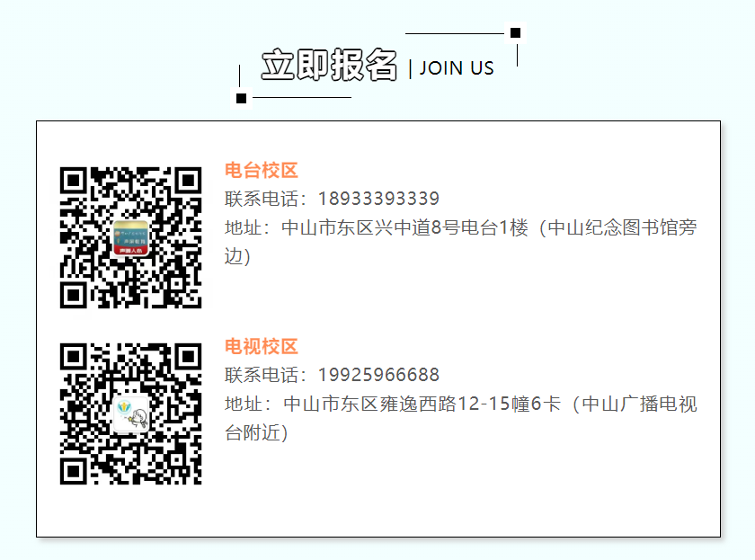The image size is (755, 560).
Task: Click the 中山广播电视 text
Action: [639, 404]
